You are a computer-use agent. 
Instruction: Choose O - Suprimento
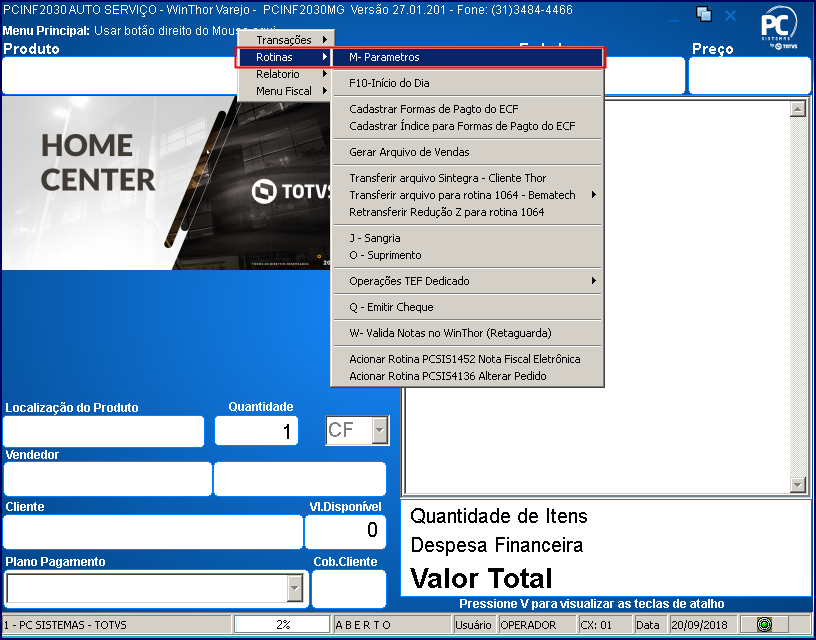[467, 255]
